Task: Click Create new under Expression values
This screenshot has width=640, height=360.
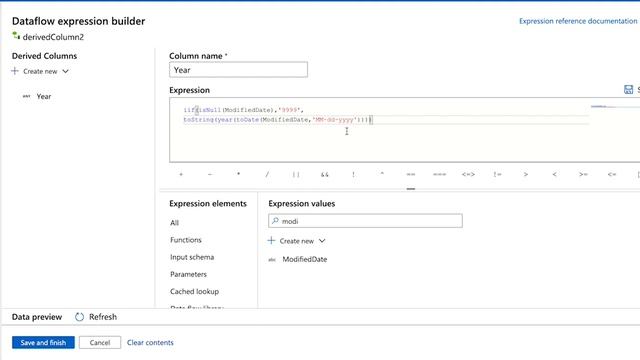Action: (x=297, y=241)
